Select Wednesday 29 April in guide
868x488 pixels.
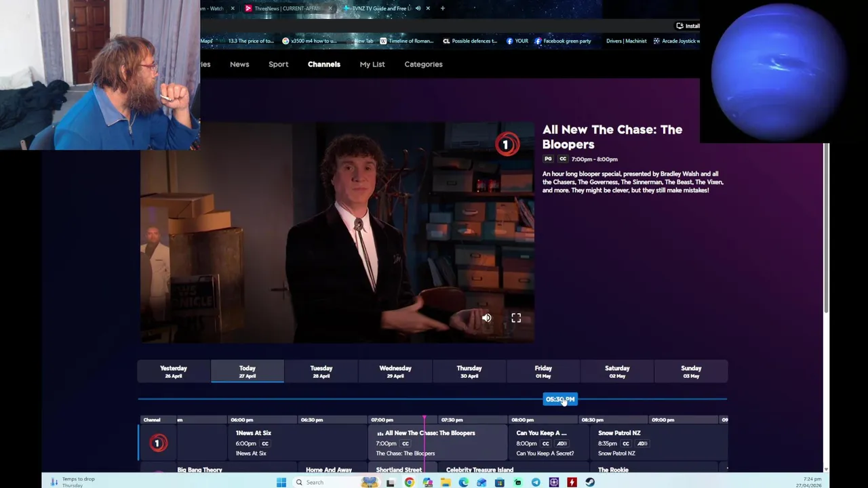click(x=395, y=371)
